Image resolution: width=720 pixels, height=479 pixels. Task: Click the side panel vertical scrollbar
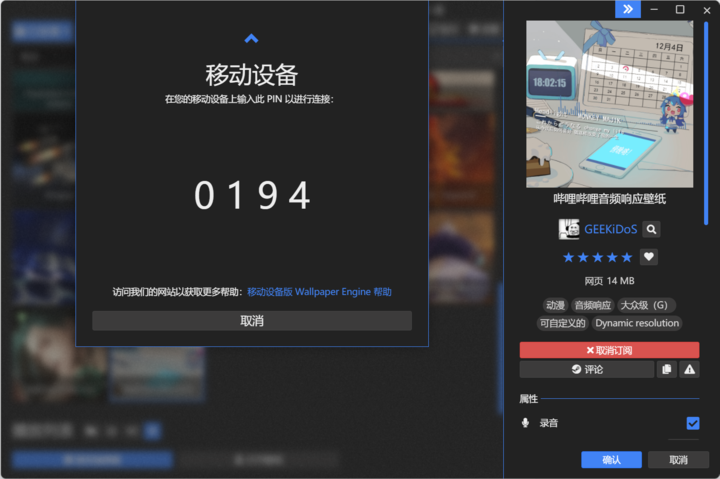(x=706, y=123)
